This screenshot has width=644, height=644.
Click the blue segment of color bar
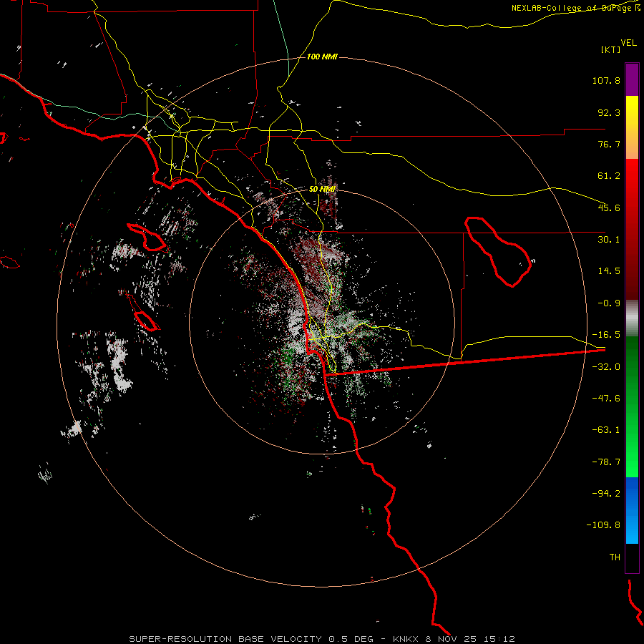pos(632,510)
